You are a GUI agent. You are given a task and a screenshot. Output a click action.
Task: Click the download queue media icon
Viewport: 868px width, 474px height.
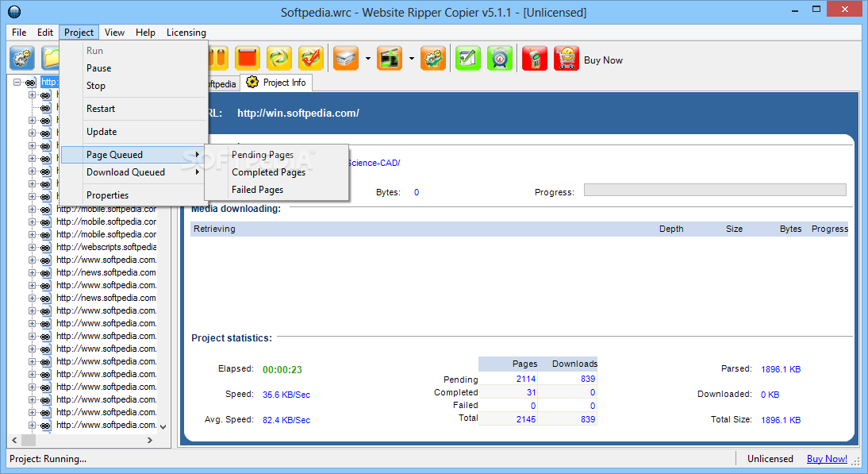[390, 58]
